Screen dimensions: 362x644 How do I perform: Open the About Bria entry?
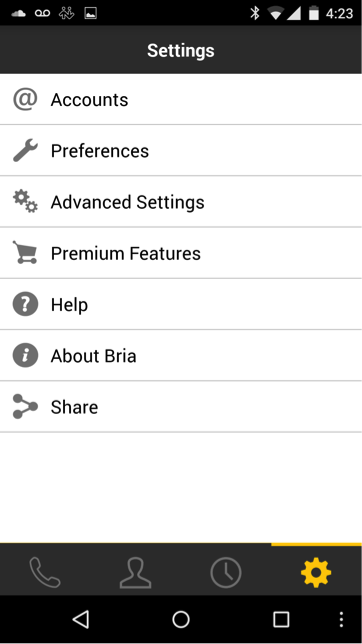coord(181,355)
